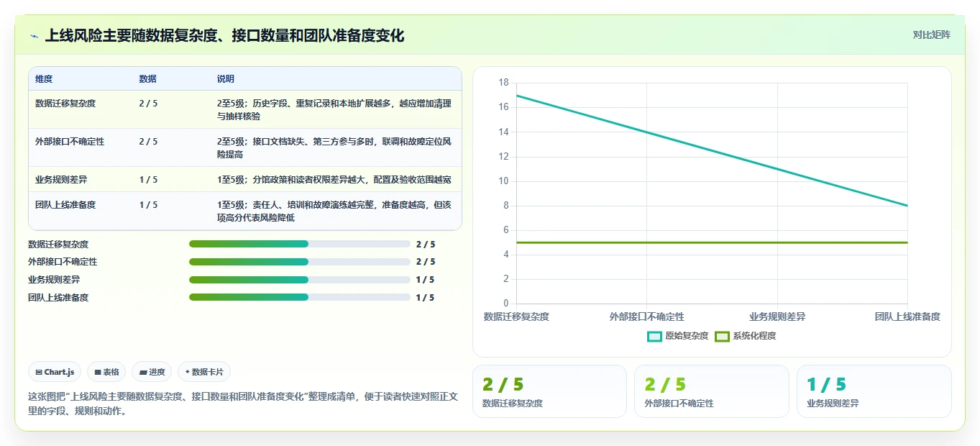Click the lightning icon beside the title
Viewport: 980px width, 446px height.
point(35,35)
